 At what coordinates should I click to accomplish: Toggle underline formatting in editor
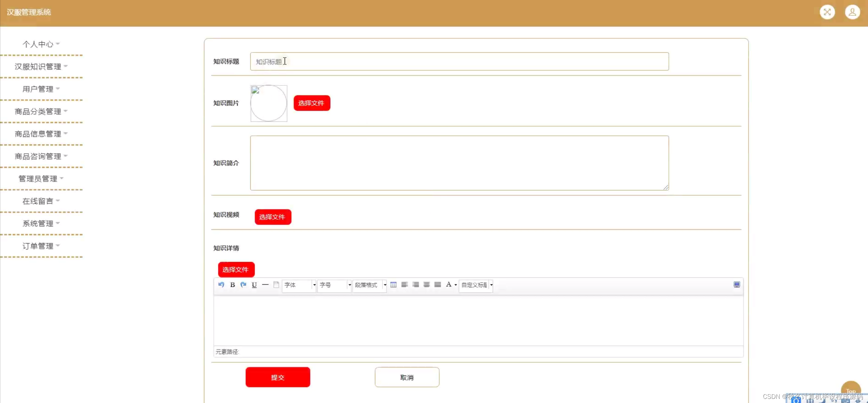(x=254, y=285)
